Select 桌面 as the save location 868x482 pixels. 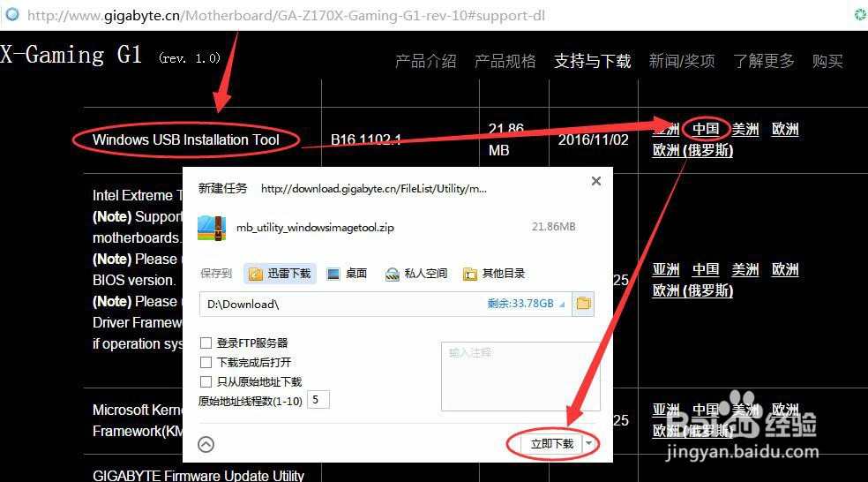click(x=347, y=274)
